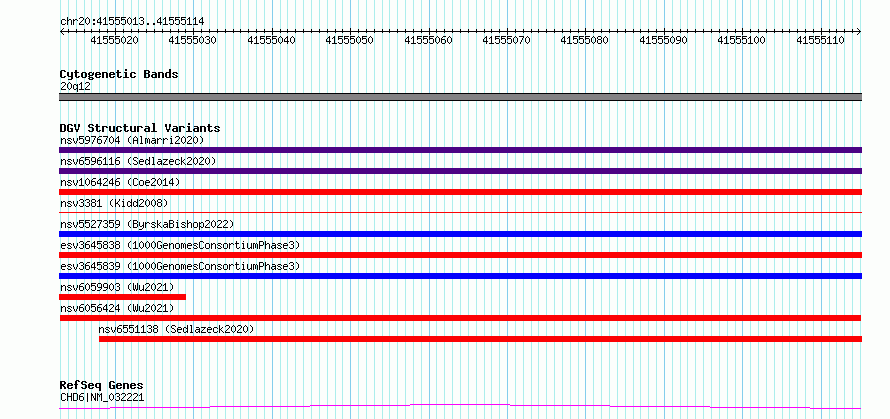
Task: Select the thin red nsv3381 variant line
Action: click(460, 212)
